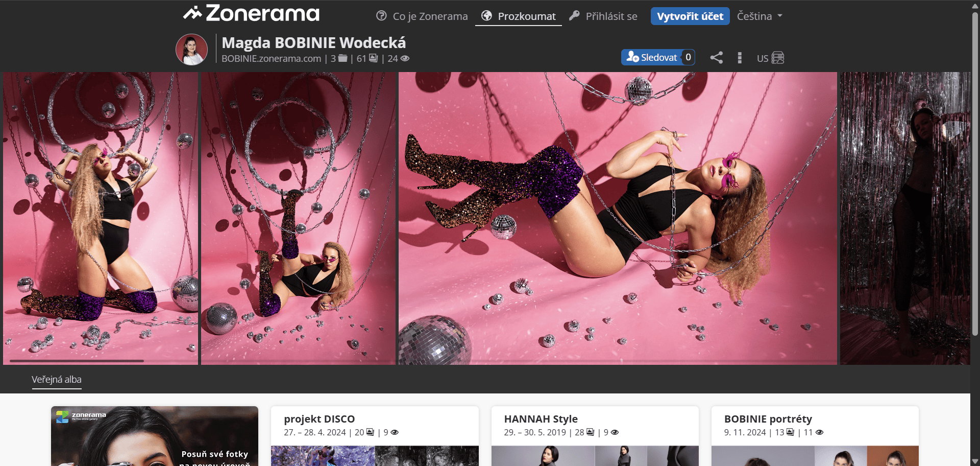Open the BOBINIE portréty album
Screen dimensions: 980x466
pyautogui.click(x=768, y=419)
